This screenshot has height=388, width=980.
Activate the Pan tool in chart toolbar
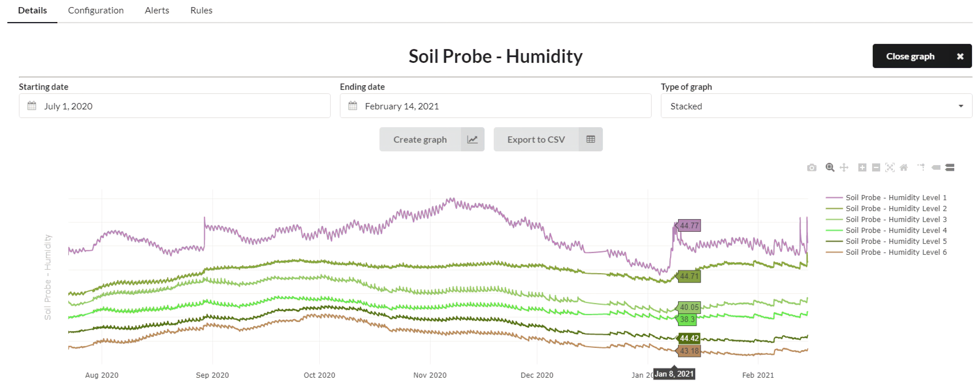coord(844,167)
